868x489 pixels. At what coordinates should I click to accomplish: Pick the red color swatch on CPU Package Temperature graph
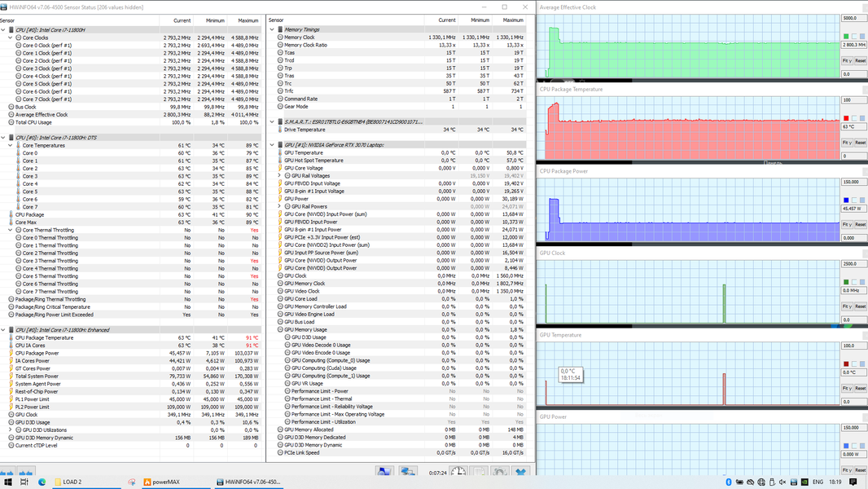pos(846,118)
